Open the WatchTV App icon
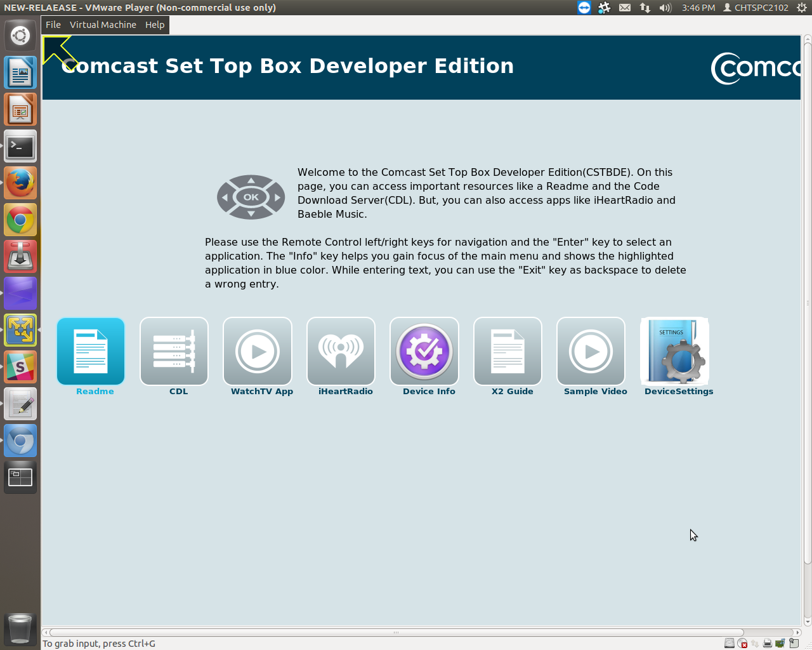This screenshot has height=650, width=812. pos(258,351)
